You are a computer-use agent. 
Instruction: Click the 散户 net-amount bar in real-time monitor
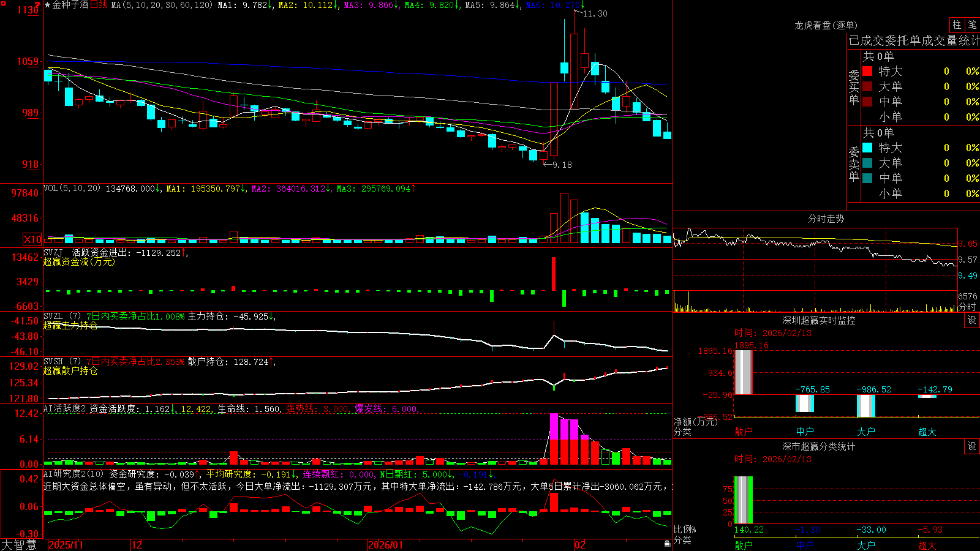(744, 372)
